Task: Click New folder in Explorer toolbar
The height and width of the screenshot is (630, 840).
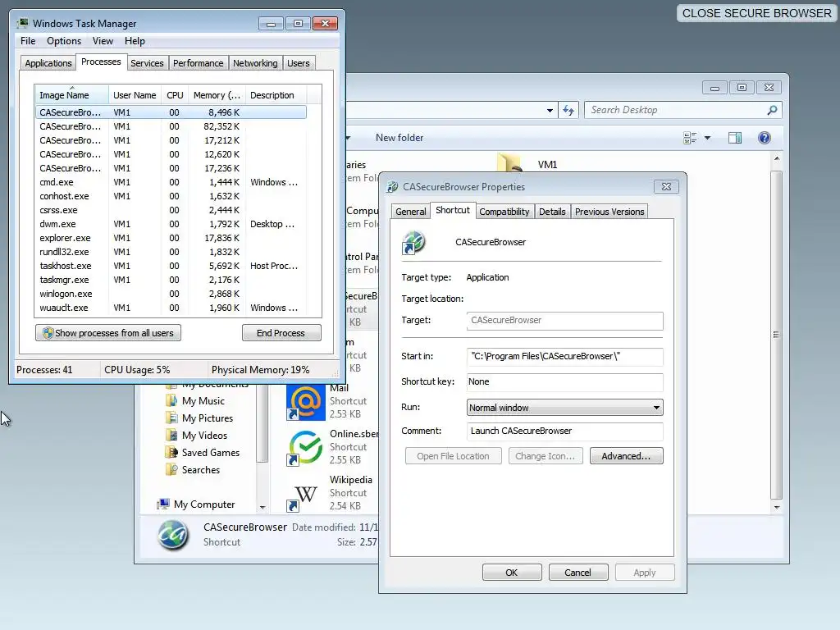Action: pos(399,138)
